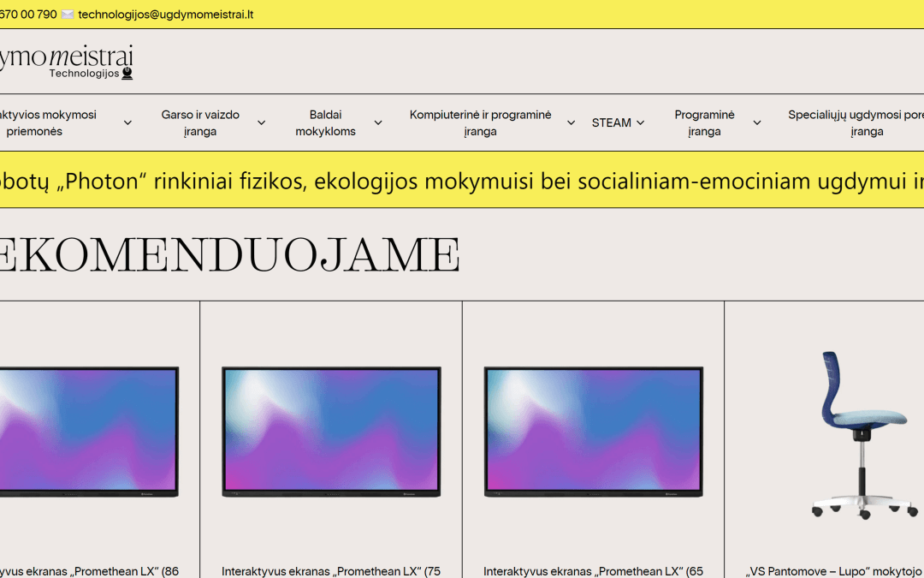Image resolution: width=924 pixels, height=578 pixels.
Task: Open the Baldai mokykloms menu
Action: tap(325, 122)
